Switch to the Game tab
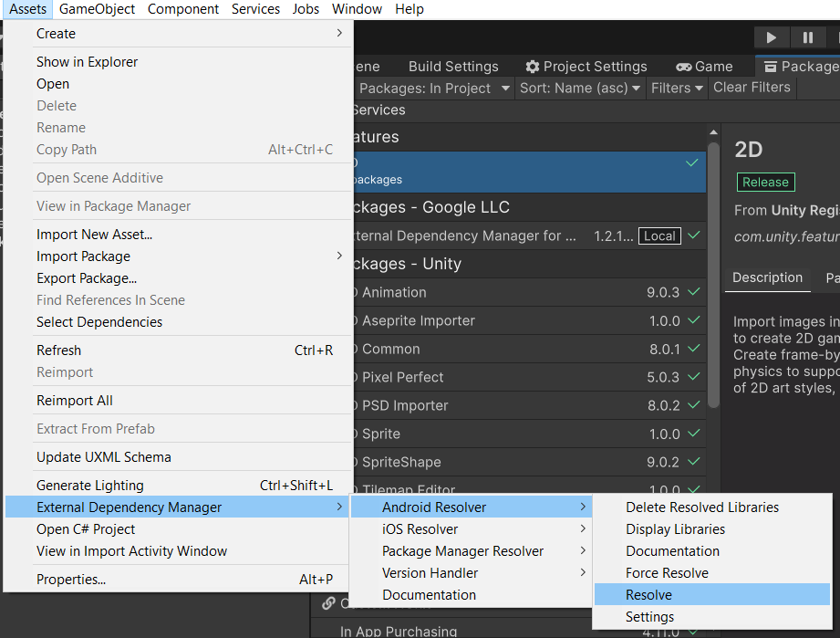This screenshot has height=638, width=840. coord(703,67)
